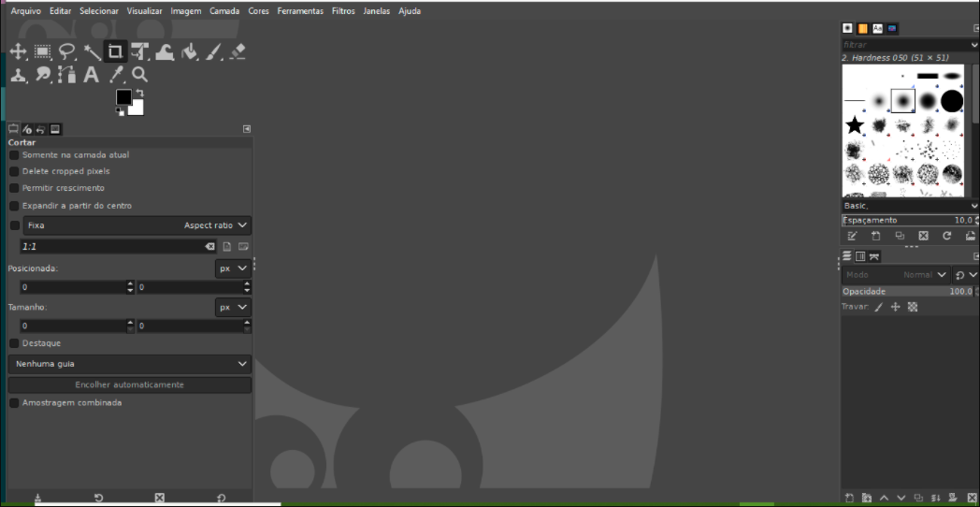Select the Fuzzy Select magic wand tool
Image resolution: width=980 pixels, height=507 pixels.
[x=92, y=51]
